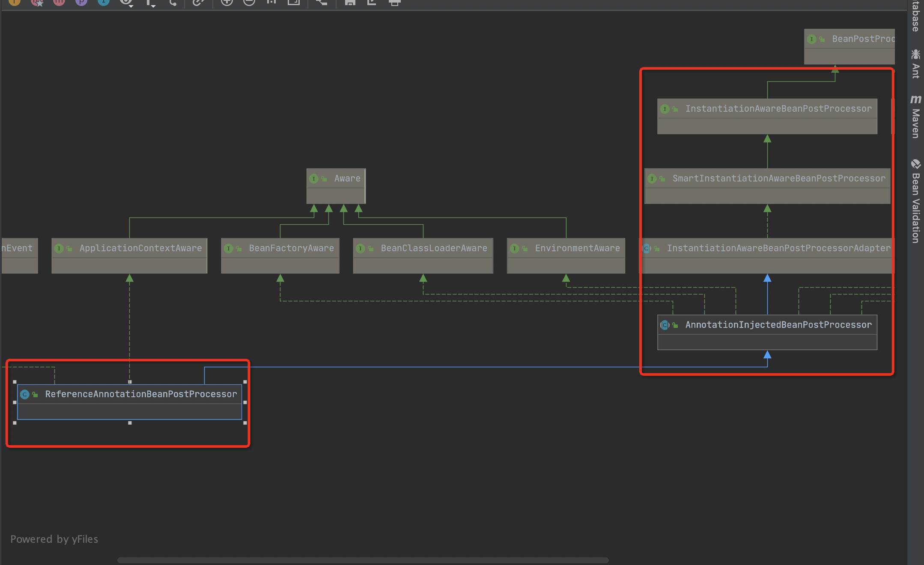Apply current layout icon
Screen dimensions: 924x565
[x=322, y=2]
